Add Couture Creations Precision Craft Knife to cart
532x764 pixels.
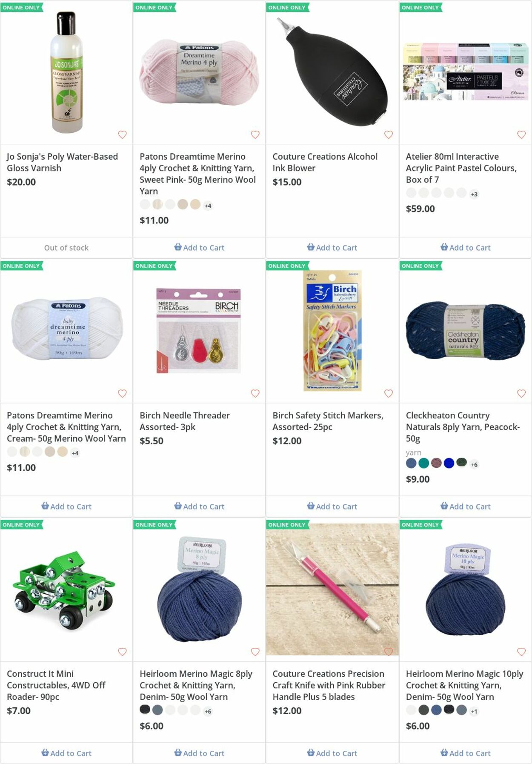(x=332, y=753)
